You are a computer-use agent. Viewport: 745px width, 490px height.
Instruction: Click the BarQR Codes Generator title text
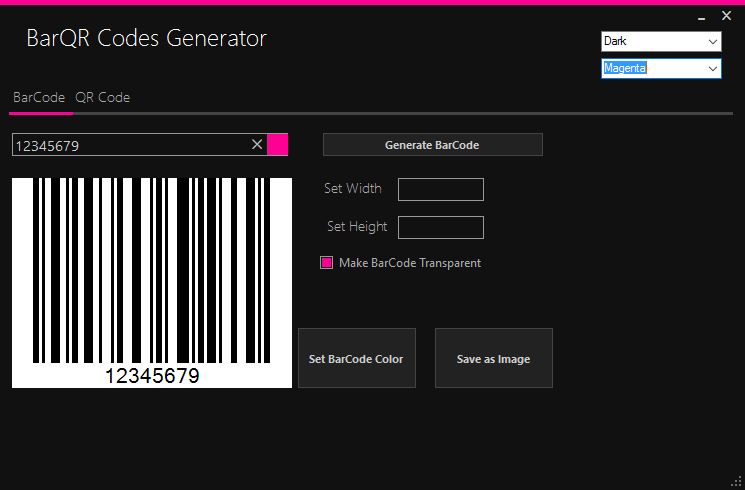[146, 39]
